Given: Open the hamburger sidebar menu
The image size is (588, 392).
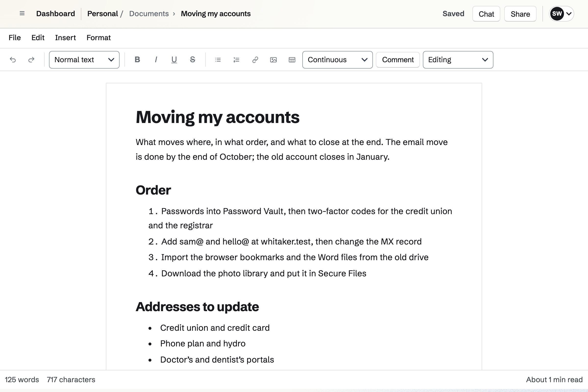Looking at the screenshot, I should tap(22, 13).
